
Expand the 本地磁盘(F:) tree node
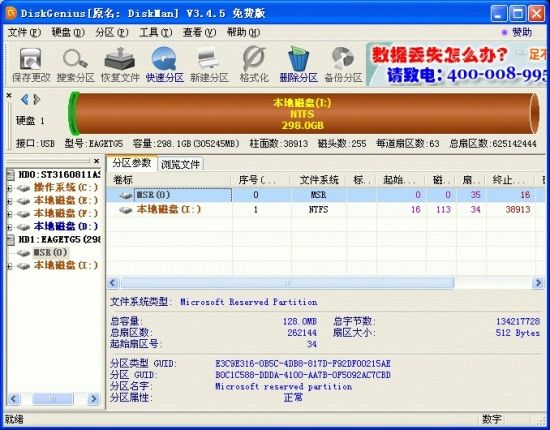9,214
